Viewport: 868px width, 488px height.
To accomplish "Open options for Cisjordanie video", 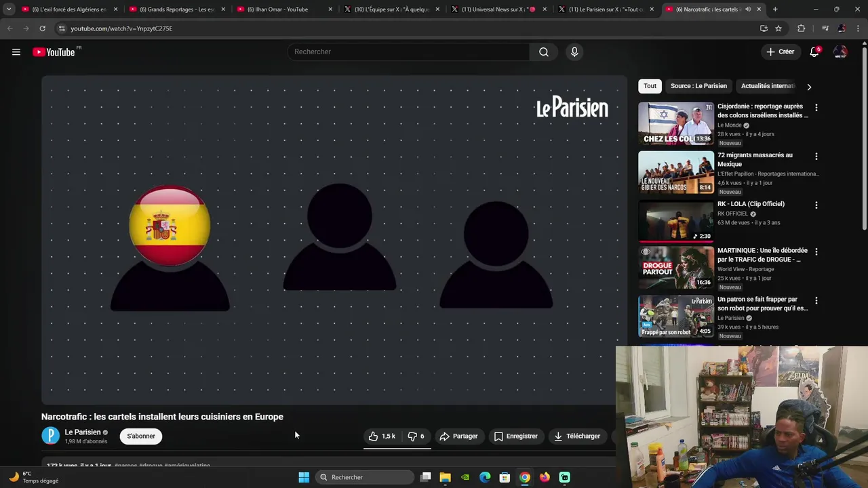I will point(816,108).
